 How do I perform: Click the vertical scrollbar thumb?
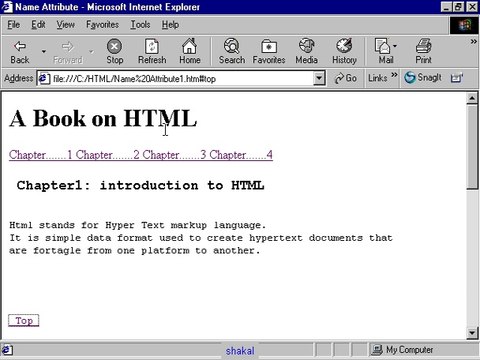click(x=472, y=147)
